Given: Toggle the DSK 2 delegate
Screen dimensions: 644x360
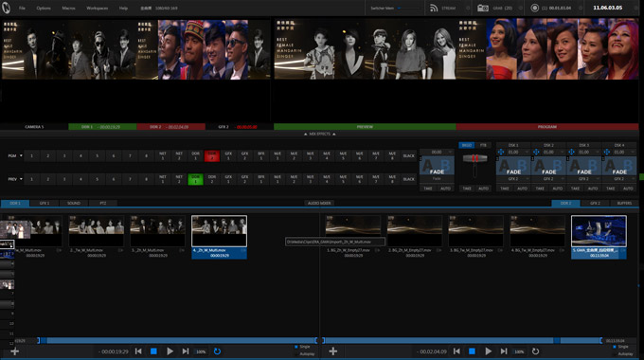Looking at the screenshot, I should (x=548, y=145).
